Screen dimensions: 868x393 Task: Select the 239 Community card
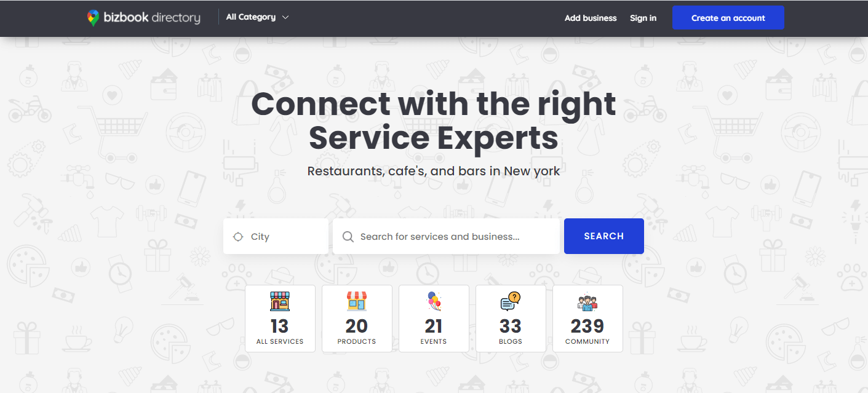pos(587,319)
